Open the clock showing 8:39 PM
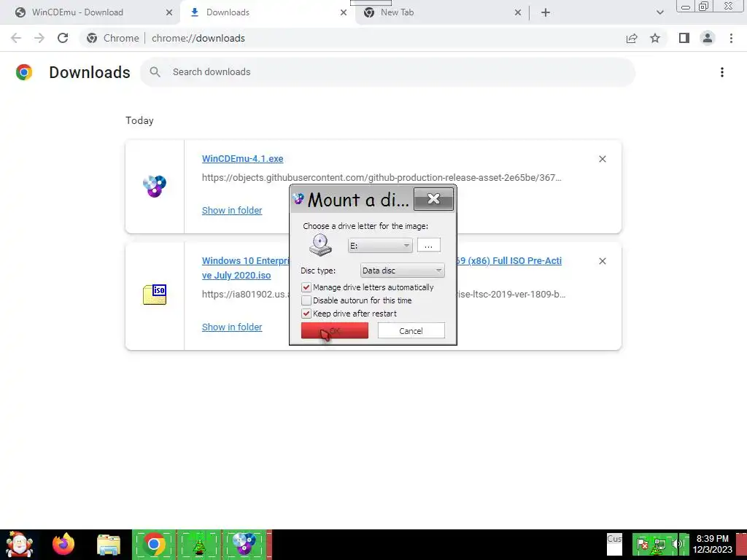The width and height of the screenshot is (747, 560). pyautogui.click(x=712, y=544)
